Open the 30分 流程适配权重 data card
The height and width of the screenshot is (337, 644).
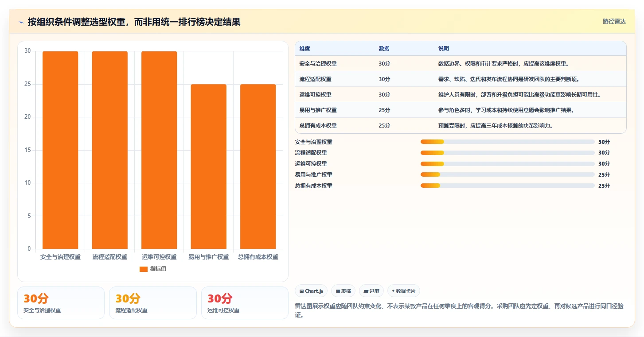click(153, 303)
